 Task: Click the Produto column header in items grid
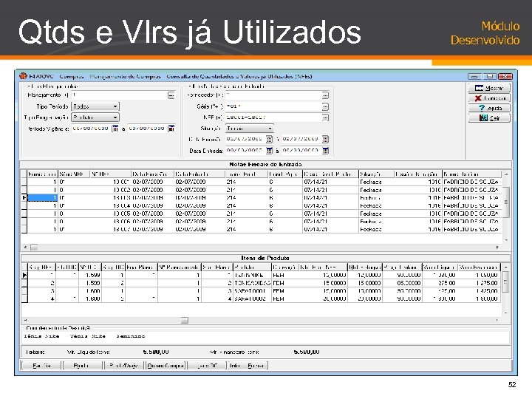coord(252,267)
